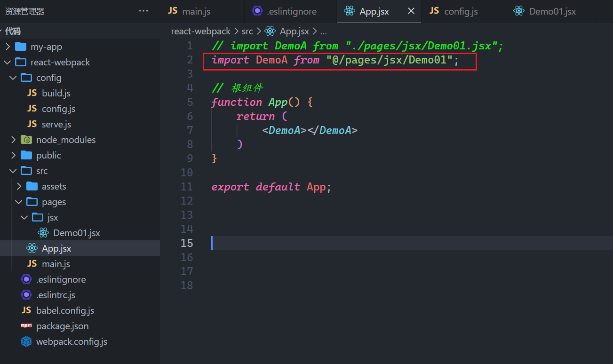
Task: Expand the my-app folder chevron
Action: 8,47
